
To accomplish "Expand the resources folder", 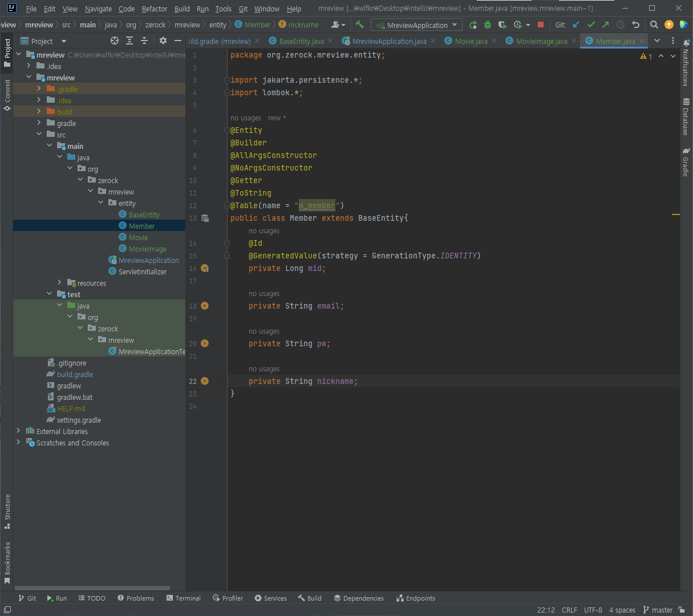I will [x=59, y=282].
